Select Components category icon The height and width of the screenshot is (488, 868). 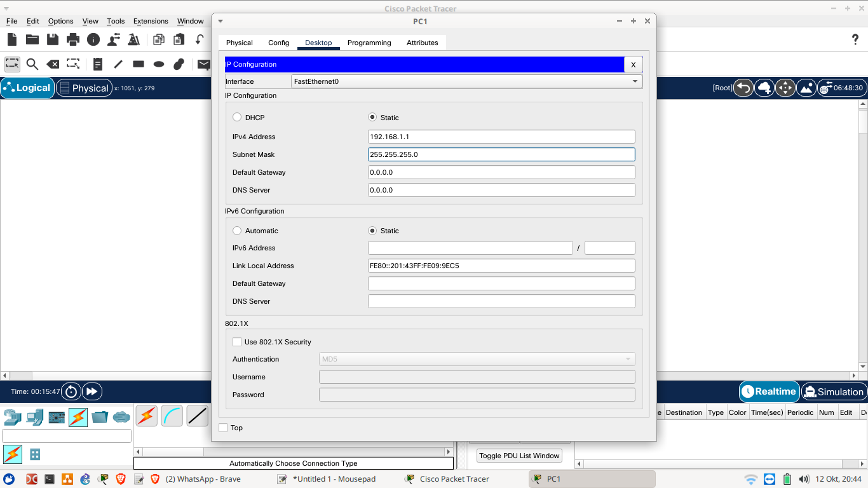(x=57, y=417)
